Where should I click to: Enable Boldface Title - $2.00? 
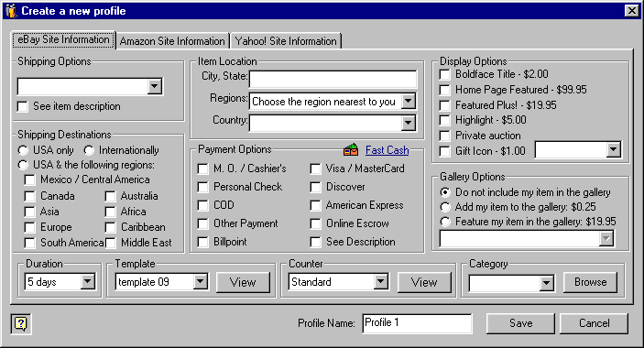(444, 75)
